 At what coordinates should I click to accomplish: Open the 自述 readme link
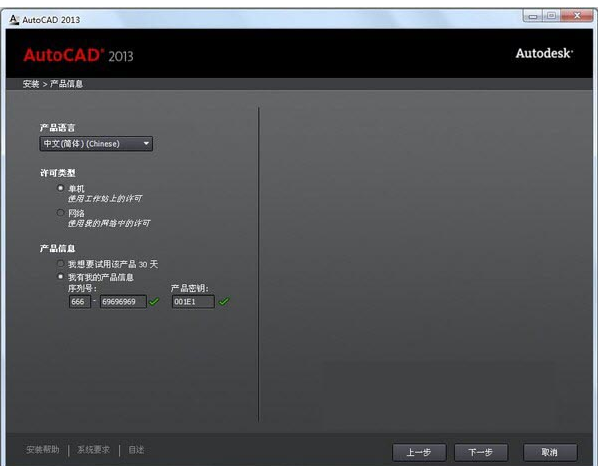(136, 450)
